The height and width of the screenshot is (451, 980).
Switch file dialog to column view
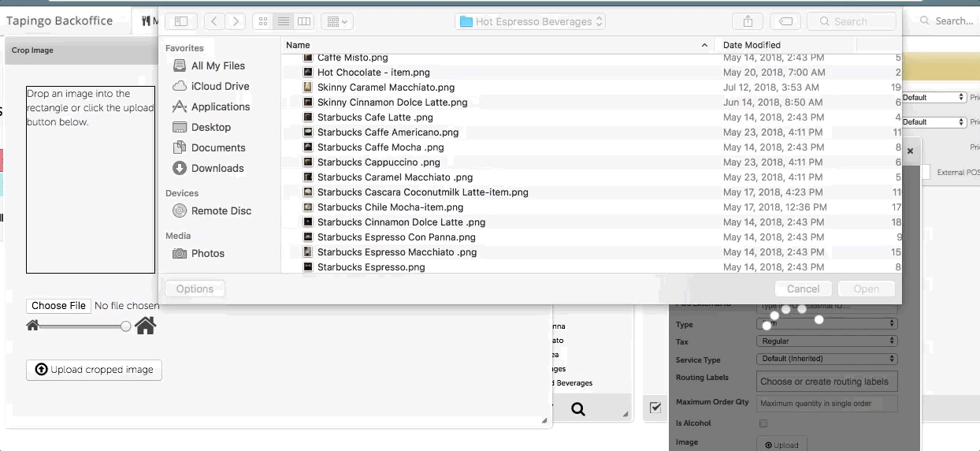[x=303, y=21]
